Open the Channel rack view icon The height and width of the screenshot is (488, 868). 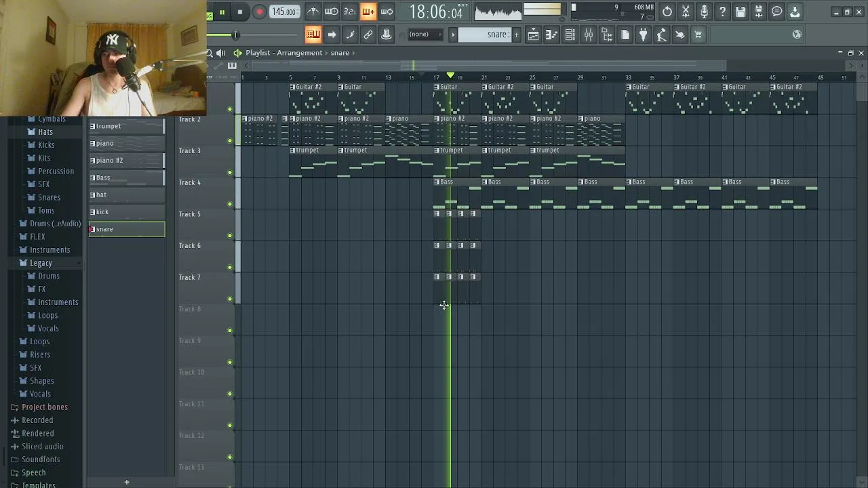(x=570, y=35)
